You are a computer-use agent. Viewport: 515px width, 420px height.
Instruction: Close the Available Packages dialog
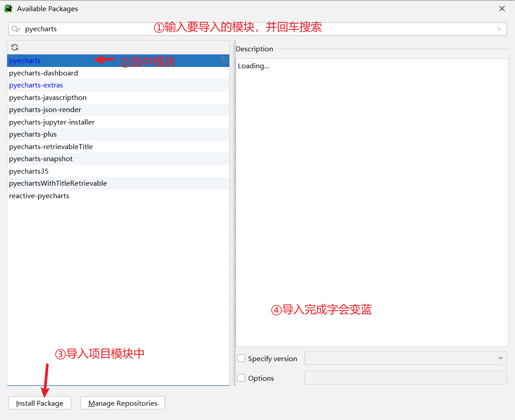(502, 8)
